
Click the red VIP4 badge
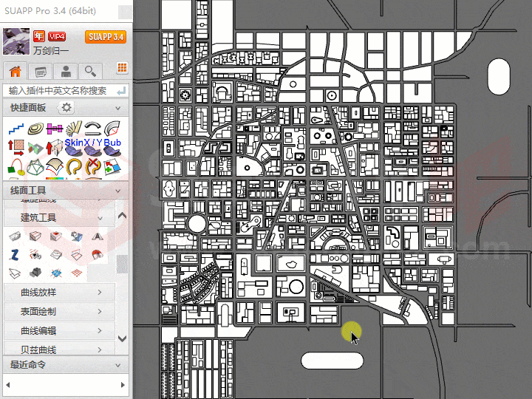point(57,36)
